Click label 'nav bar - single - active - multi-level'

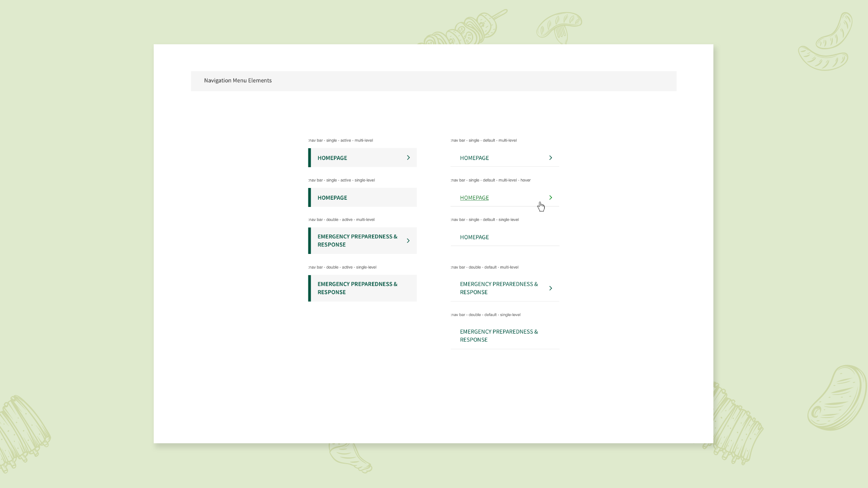click(x=341, y=141)
